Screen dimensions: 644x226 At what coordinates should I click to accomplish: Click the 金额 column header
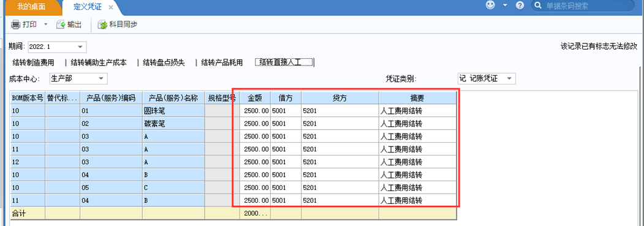(255, 97)
